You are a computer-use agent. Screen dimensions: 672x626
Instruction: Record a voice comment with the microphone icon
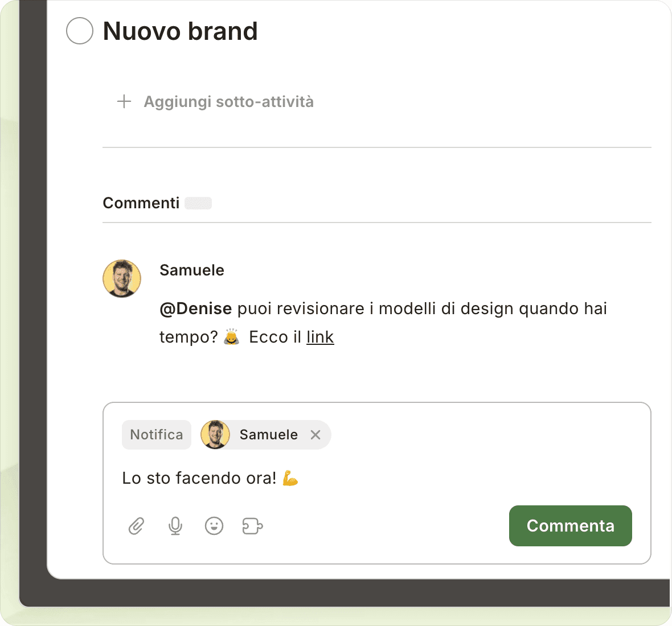[175, 526]
